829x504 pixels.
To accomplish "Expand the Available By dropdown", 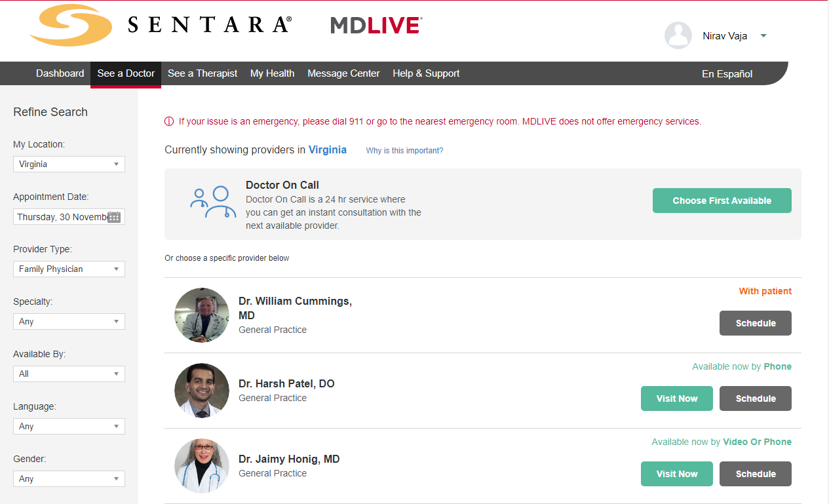I will pyautogui.click(x=69, y=374).
